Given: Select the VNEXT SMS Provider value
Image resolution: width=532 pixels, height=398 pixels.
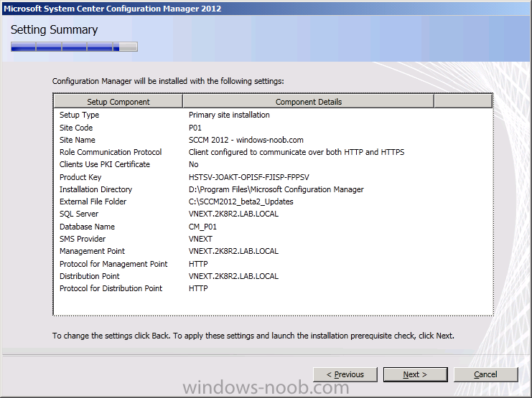Looking at the screenshot, I should pos(200,239).
